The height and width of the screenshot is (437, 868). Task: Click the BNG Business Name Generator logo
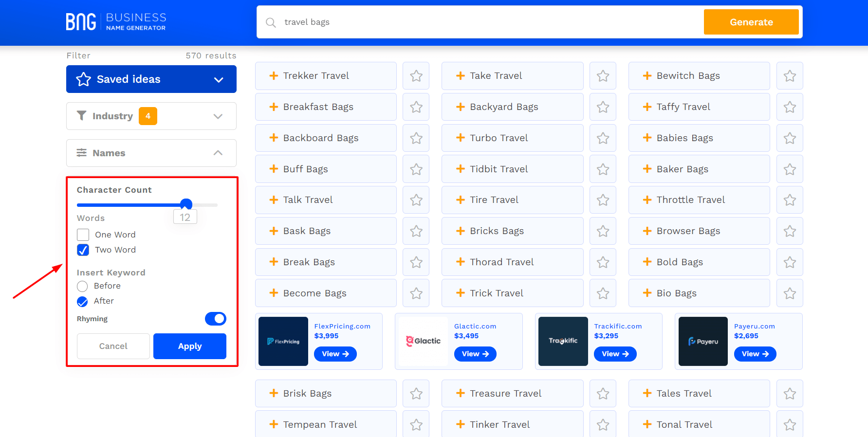click(116, 22)
